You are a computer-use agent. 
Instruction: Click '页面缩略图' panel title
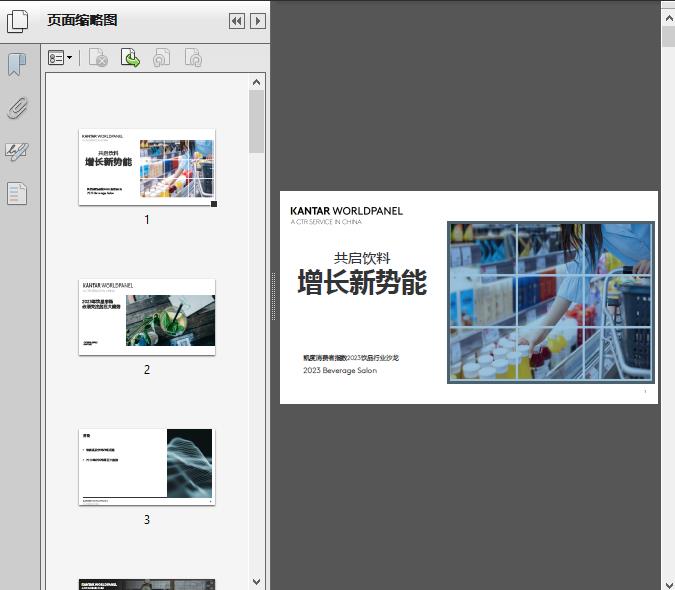pyautogui.click(x=82, y=20)
